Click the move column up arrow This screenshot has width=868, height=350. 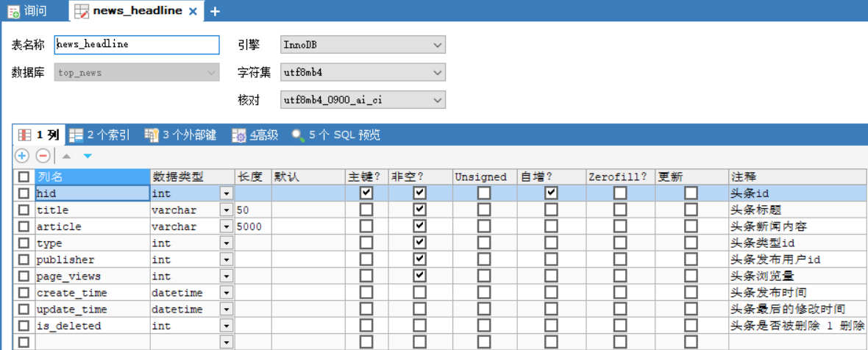coord(66,157)
